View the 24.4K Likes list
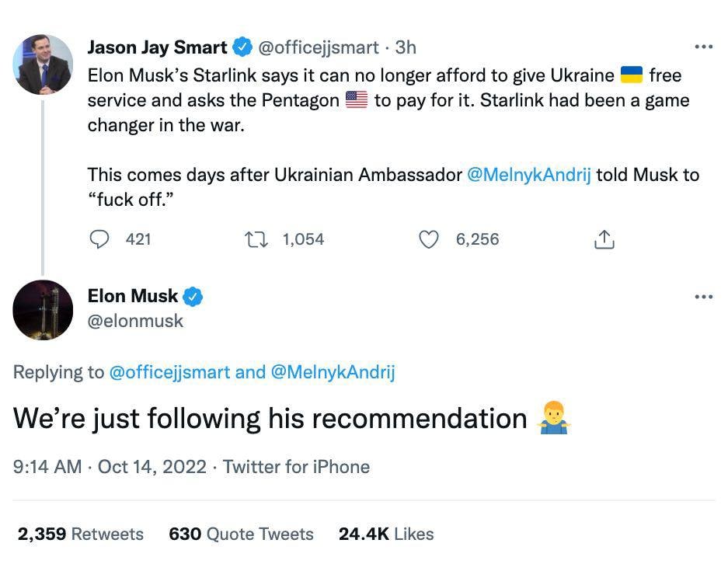The height and width of the screenshot is (564, 728). 386,534
